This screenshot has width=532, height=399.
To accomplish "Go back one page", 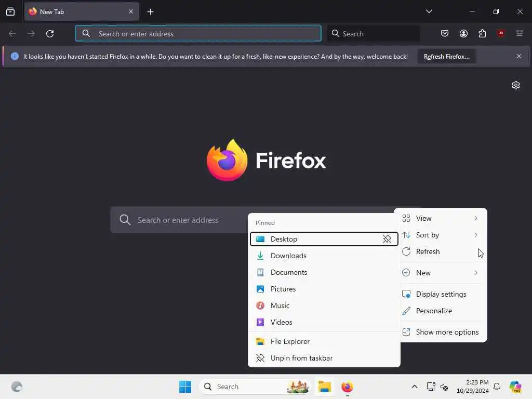I will [12, 34].
